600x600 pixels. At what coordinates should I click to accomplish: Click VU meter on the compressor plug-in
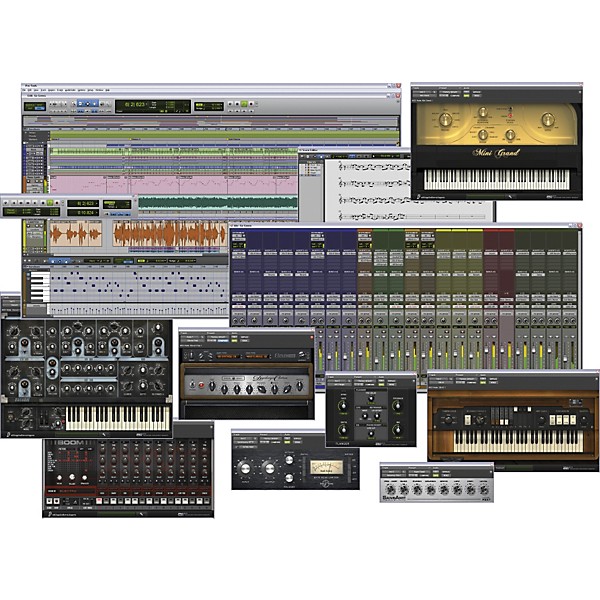point(326,467)
